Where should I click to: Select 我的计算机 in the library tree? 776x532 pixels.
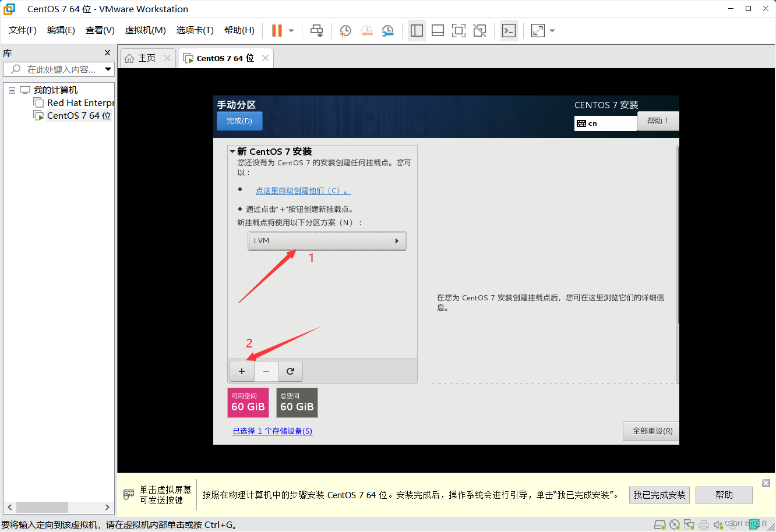(55, 90)
